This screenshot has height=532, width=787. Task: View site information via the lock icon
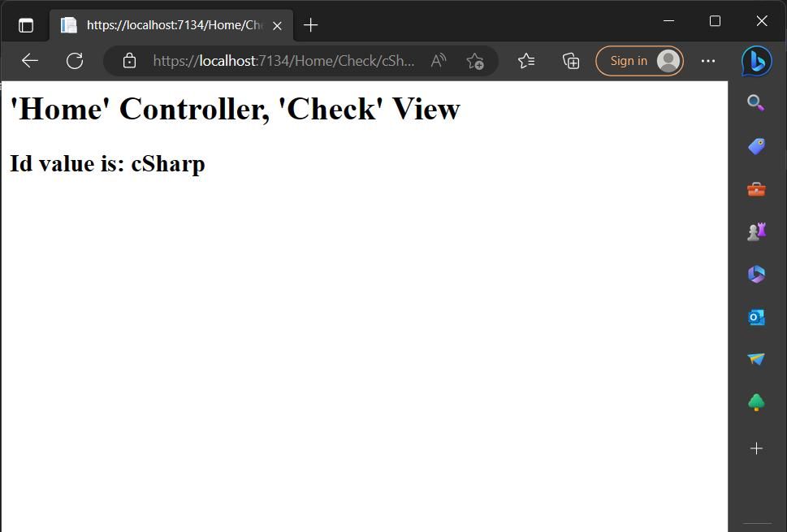[x=129, y=60]
